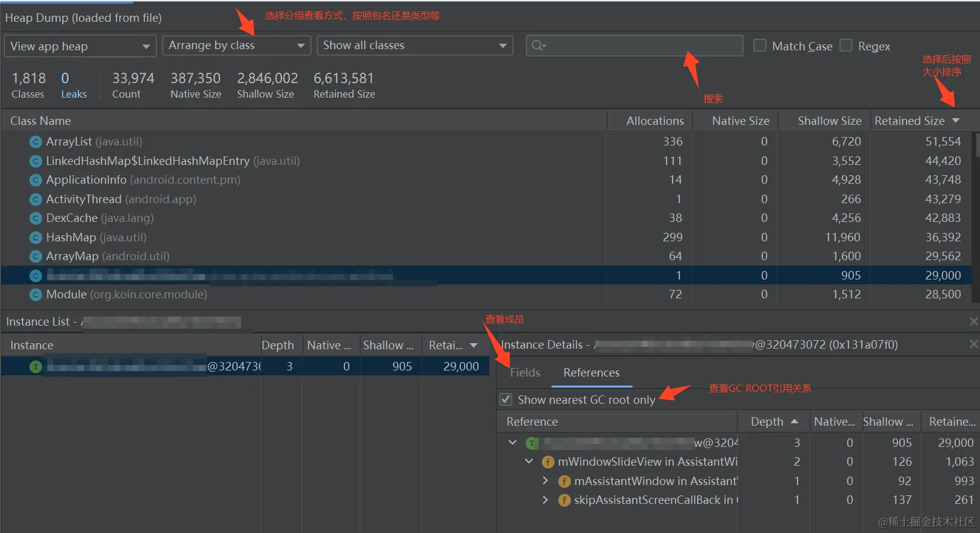Viewport: 980px width, 533px height.
Task: Click the DexCache class icon
Action: click(36, 218)
